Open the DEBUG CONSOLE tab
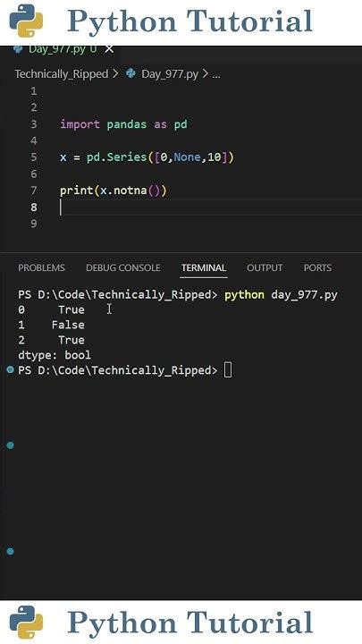Image resolution: width=362 pixels, height=644 pixels. point(123,267)
